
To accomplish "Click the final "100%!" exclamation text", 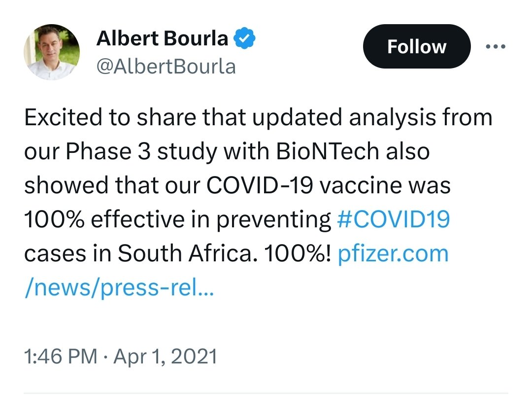I will click(x=298, y=253).
